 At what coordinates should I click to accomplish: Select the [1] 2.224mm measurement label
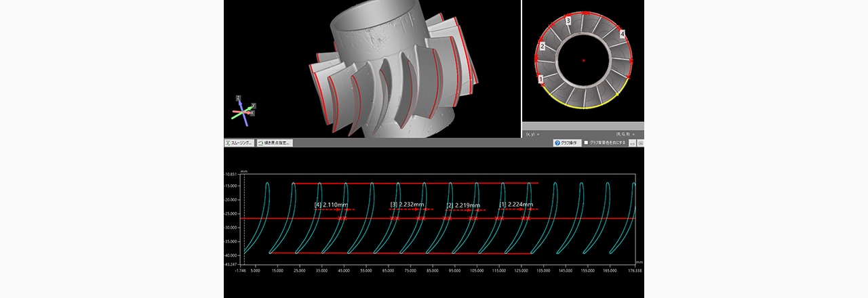[516, 205]
